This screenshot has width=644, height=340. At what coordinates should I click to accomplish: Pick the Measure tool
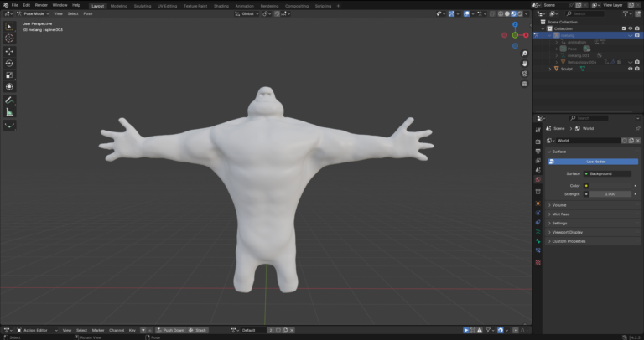coord(10,111)
